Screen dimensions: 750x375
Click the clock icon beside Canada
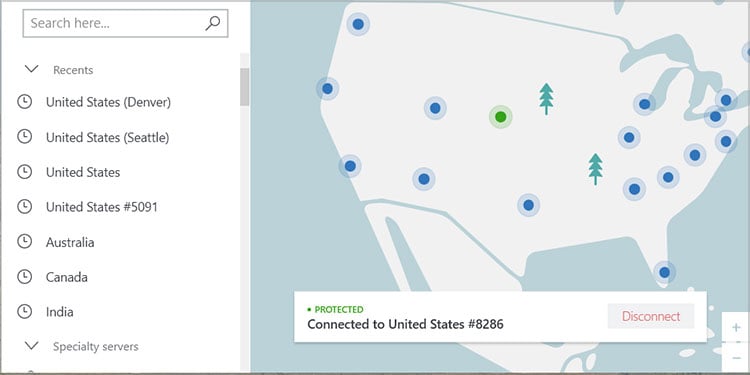(x=24, y=276)
